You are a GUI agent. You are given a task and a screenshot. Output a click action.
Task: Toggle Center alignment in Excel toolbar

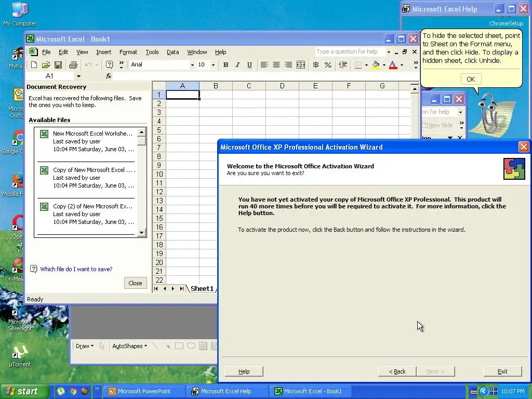(x=276, y=65)
